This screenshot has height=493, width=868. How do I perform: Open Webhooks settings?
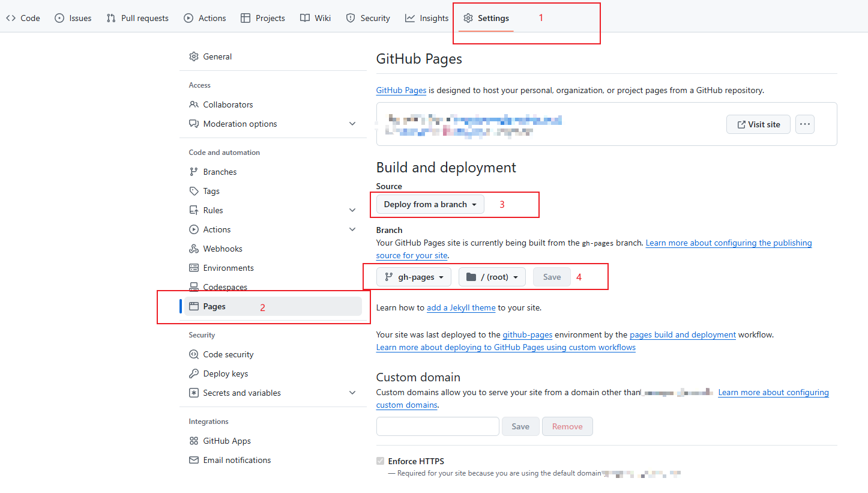(273, 249)
